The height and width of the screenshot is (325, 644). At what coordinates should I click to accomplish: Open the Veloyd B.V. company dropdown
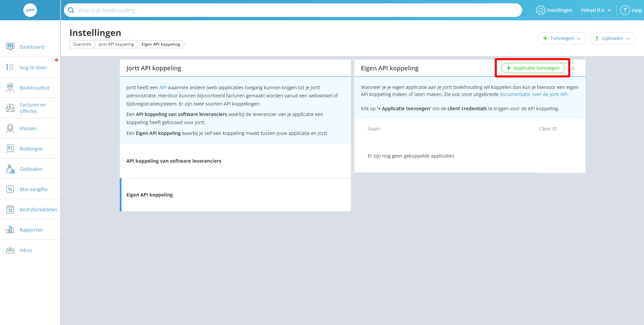pyautogui.click(x=596, y=10)
